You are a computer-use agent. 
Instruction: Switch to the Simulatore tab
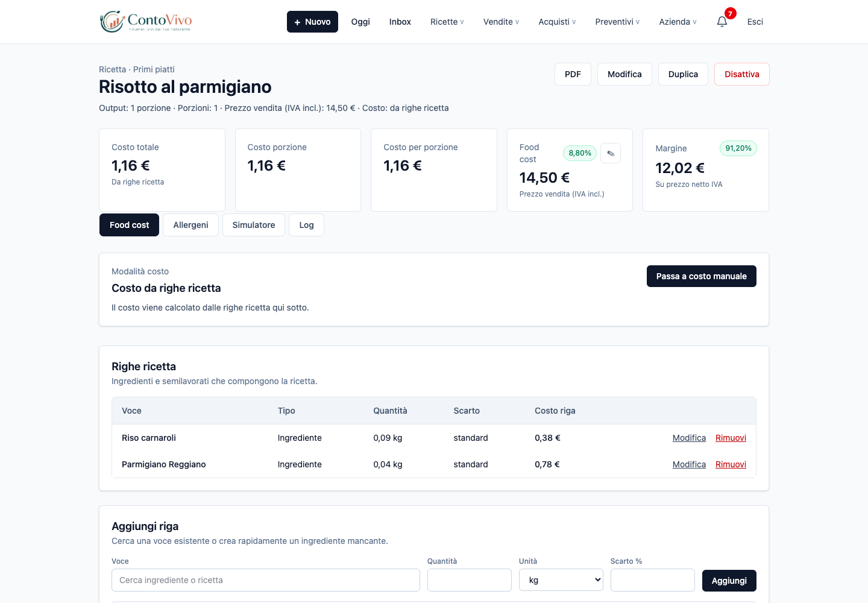point(254,225)
